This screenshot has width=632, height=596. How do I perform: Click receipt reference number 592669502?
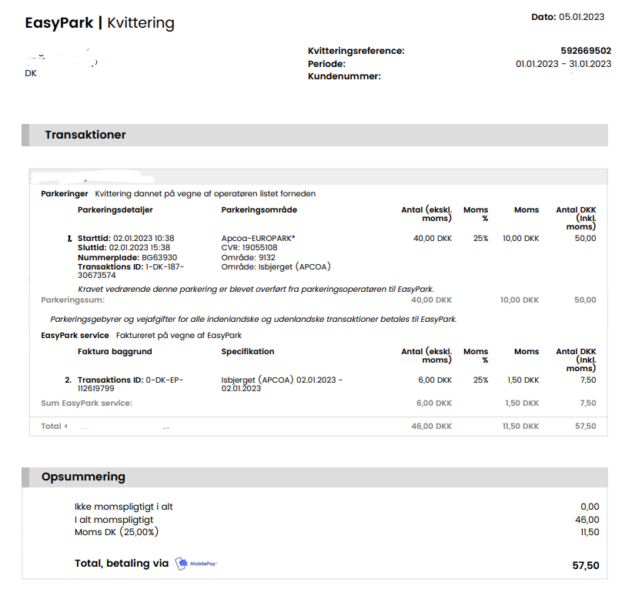click(x=585, y=50)
